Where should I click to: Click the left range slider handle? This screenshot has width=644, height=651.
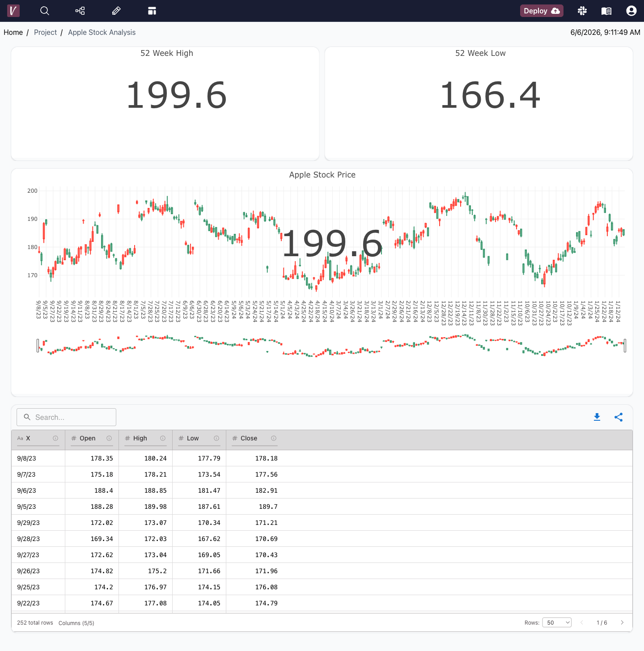[x=38, y=346]
